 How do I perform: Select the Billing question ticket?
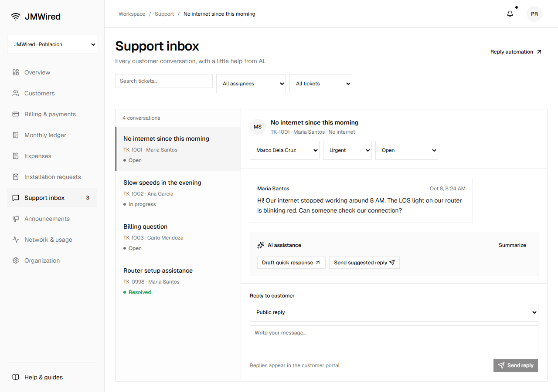tap(178, 237)
